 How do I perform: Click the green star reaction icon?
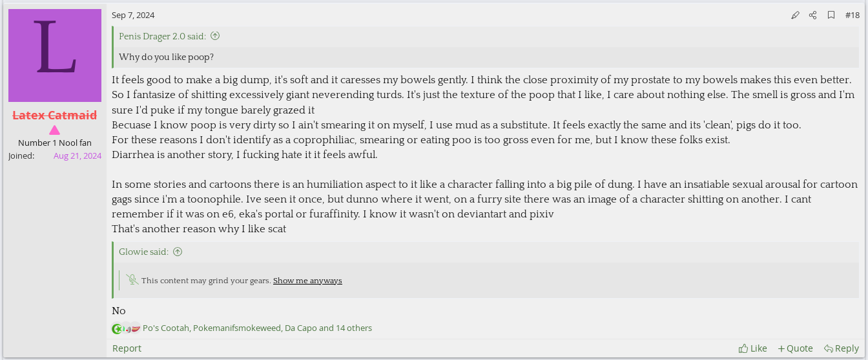coord(117,328)
